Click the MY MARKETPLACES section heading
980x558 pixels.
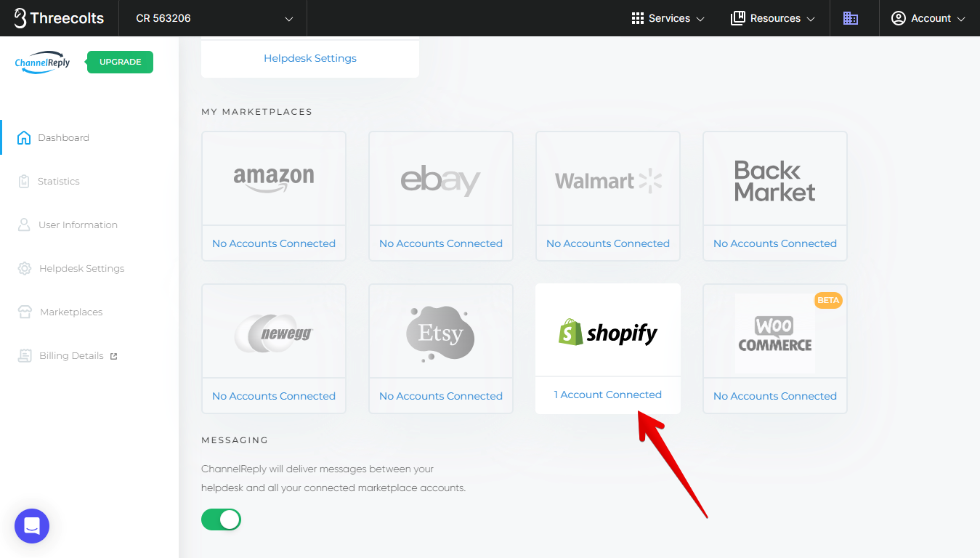(x=256, y=112)
